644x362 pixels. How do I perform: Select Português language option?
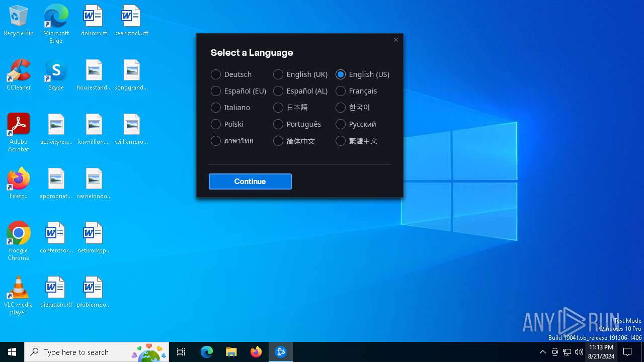(x=297, y=124)
